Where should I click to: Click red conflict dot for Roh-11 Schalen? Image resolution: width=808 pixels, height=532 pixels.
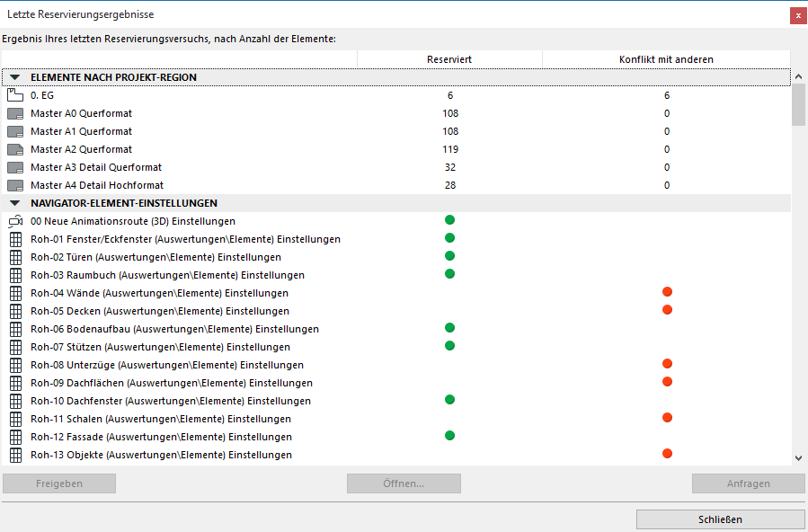(x=667, y=418)
